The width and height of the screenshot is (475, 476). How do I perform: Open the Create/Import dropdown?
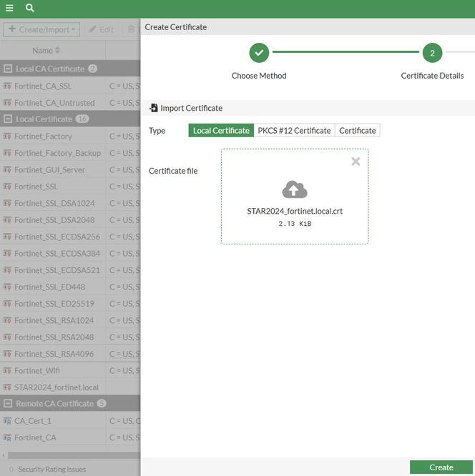pos(41,29)
